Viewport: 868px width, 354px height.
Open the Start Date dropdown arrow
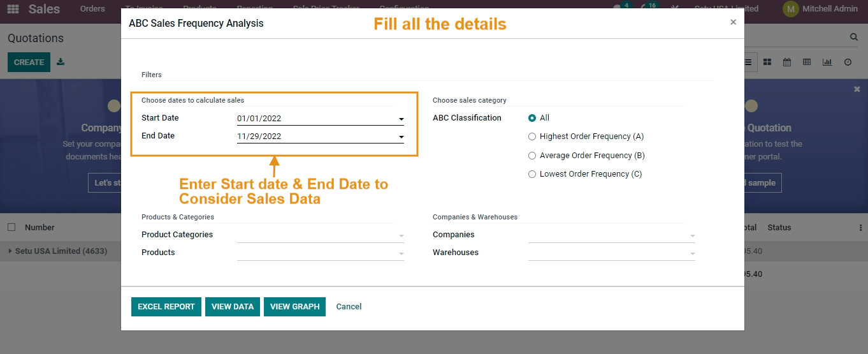click(401, 119)
